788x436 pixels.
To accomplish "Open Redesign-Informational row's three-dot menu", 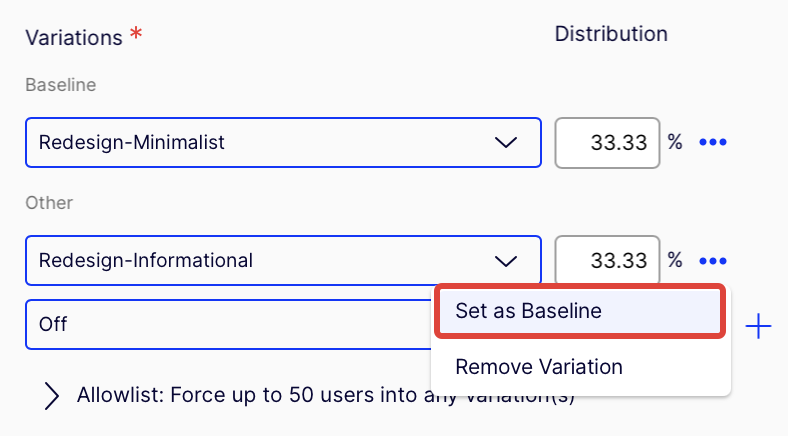I will pyautogui.click(x=712, y=261).
